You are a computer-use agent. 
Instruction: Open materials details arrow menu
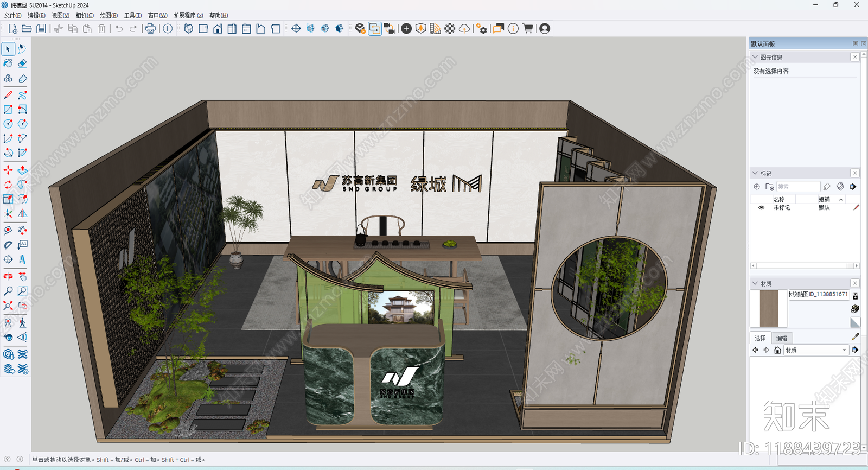click(x=855, y=350)
